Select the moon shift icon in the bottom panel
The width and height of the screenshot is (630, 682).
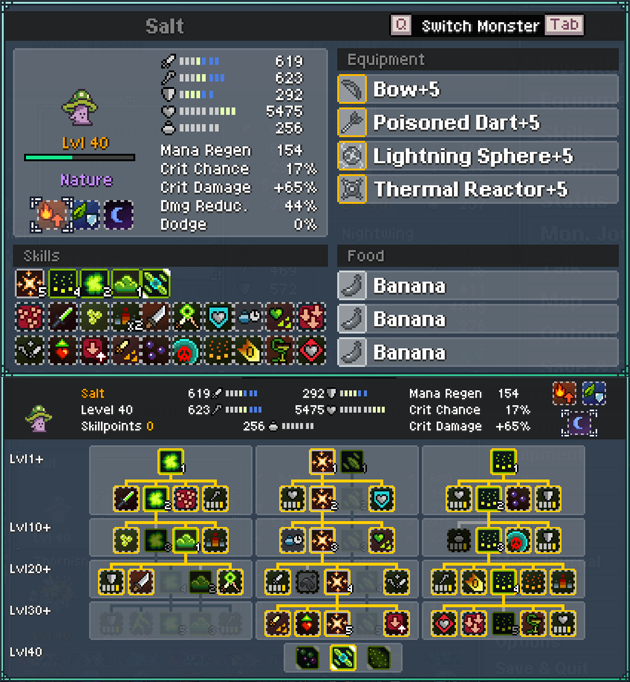coord(579,423)
